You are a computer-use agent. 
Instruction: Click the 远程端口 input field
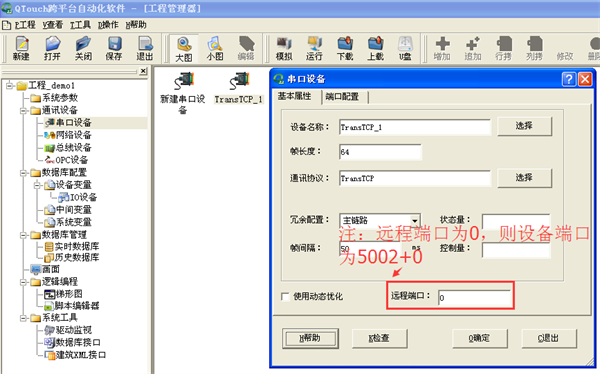pyautogui.click(x=474, y=297)
